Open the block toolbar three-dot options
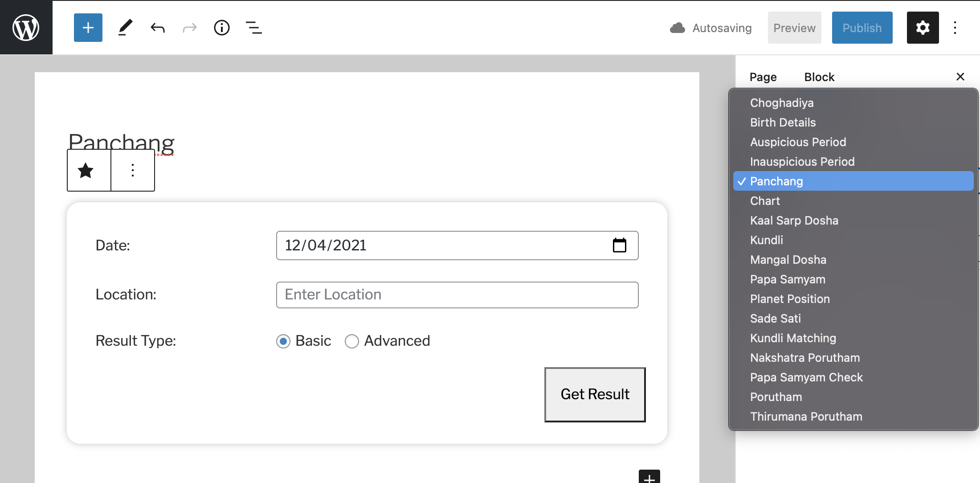Image resolution: width=980 pixels, height=483 pixels. (x=133, y=170)
